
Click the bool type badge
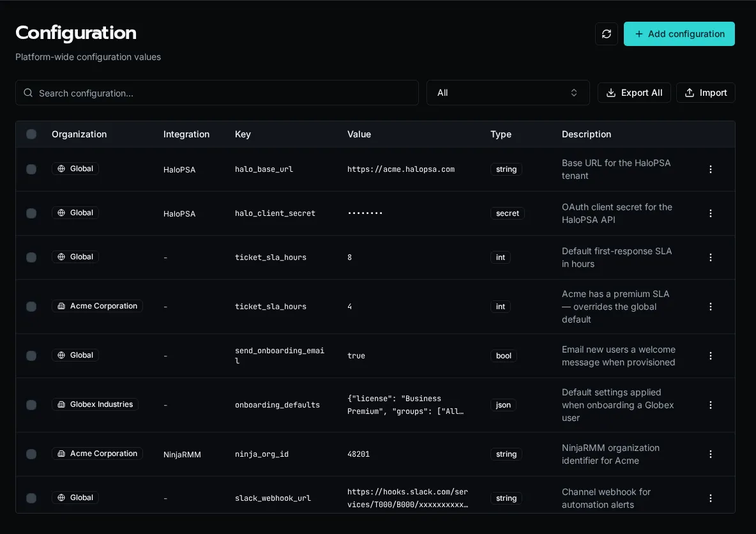click(503, 356)
